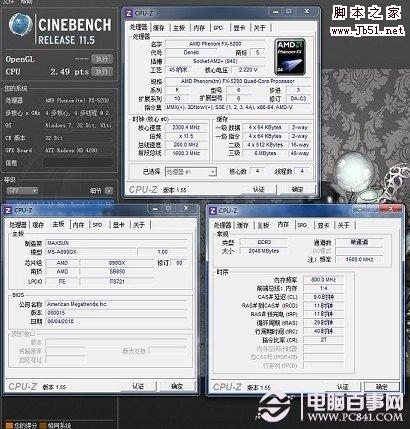Open SPD tab in mainboard CPU-Z window

(x=98, y=225)
